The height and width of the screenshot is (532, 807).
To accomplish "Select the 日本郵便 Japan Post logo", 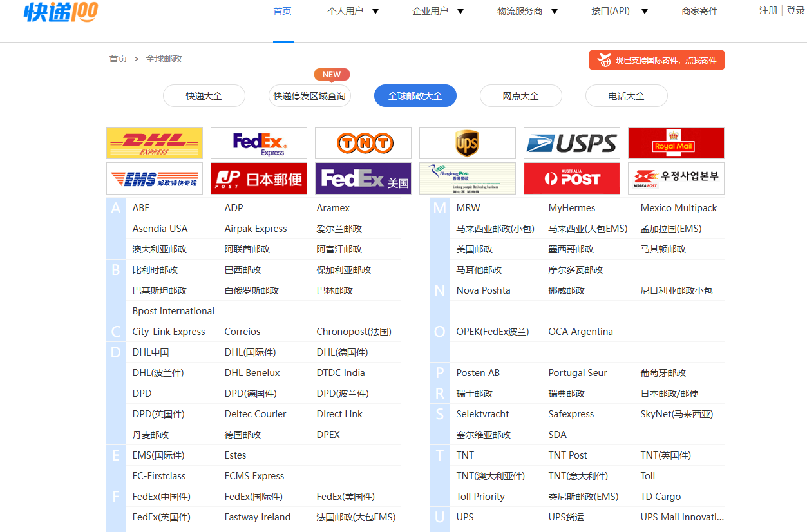I will pyautogui.click(x=258, y=178).
